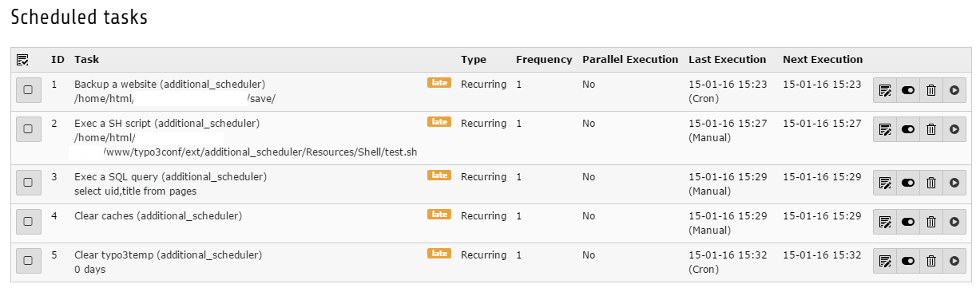Viewport: 980px width, 292px height.
Task: Delete the Clear caches task
Action: point(931,222)
